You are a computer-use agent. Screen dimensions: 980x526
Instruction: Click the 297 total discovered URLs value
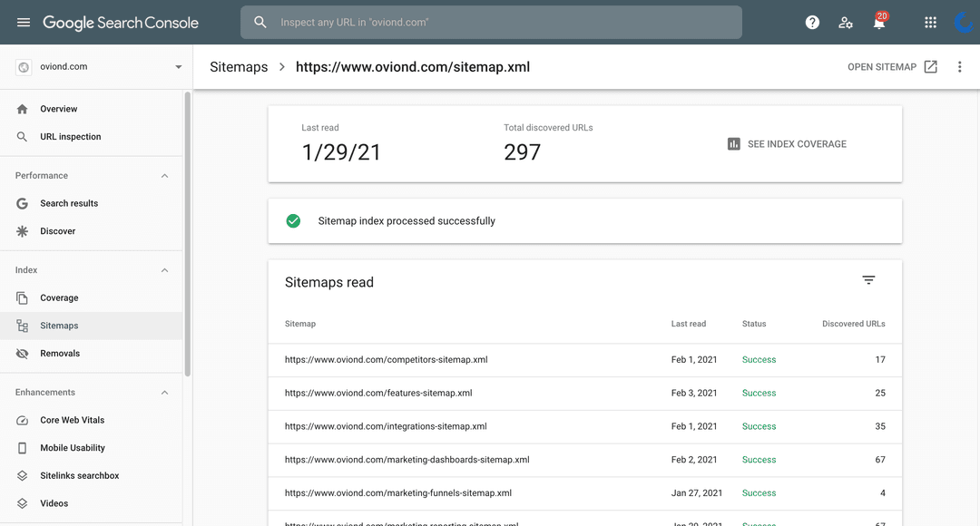click(x=522, y=151)
